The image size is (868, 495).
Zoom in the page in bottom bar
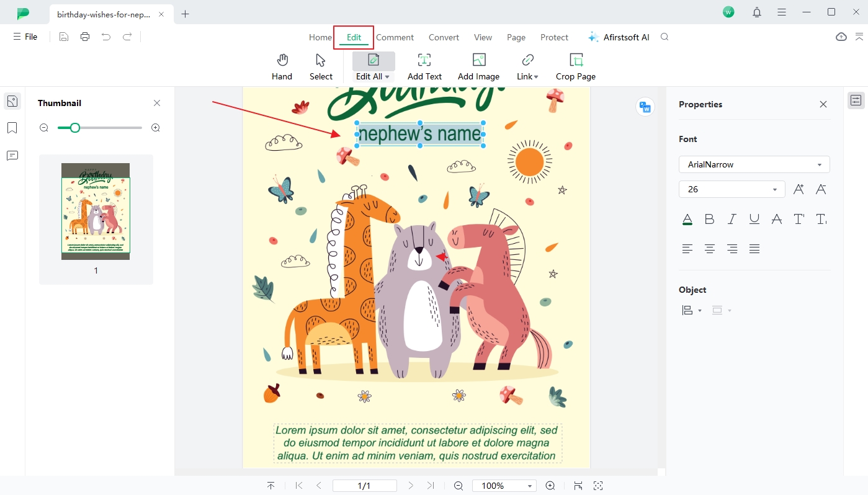550,486
